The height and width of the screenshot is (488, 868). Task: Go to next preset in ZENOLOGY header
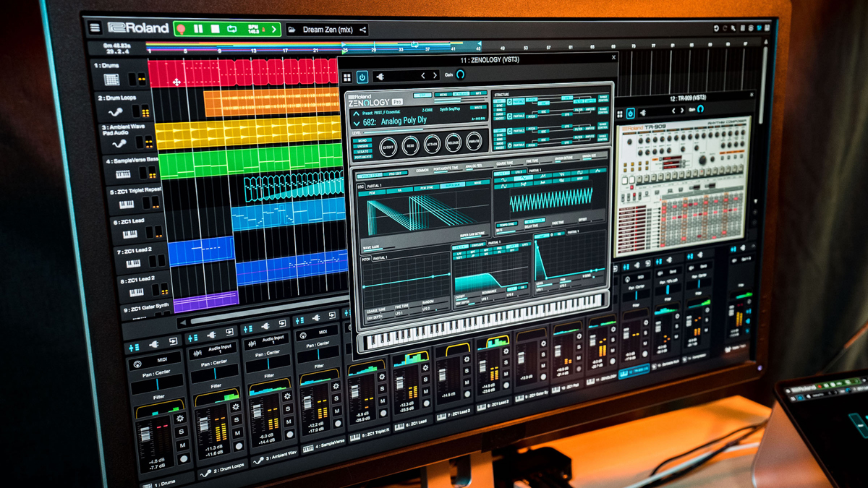click(x=435, y=75)
